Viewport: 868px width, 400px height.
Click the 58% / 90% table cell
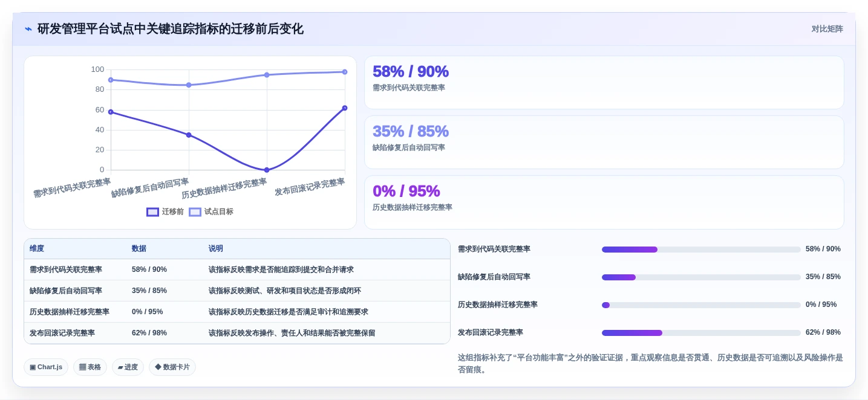149,270
